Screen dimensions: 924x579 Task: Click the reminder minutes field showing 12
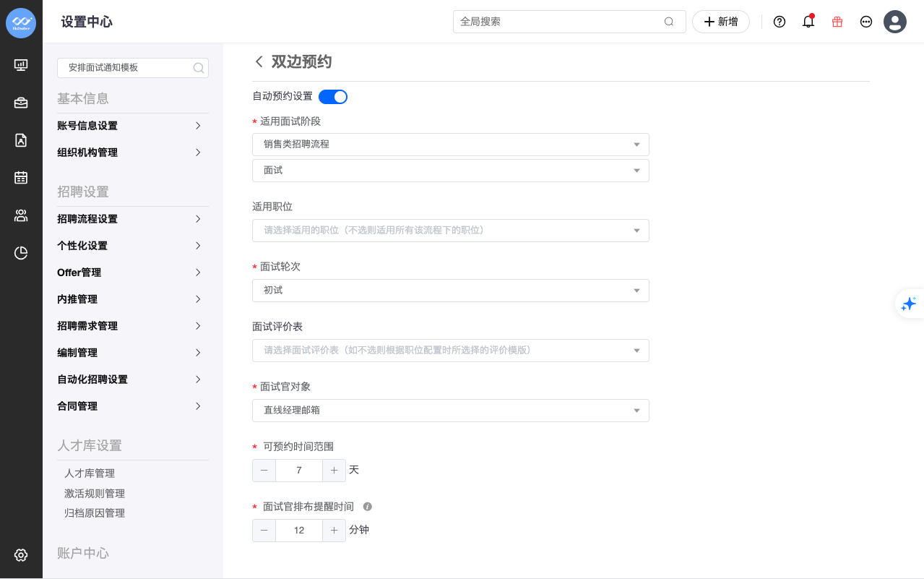point(299,531)
